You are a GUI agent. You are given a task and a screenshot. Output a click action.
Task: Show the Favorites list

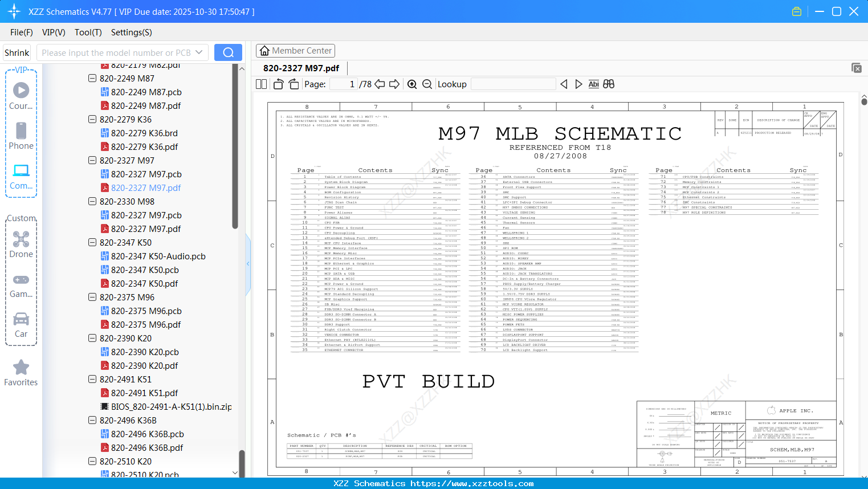coord(21,373)
